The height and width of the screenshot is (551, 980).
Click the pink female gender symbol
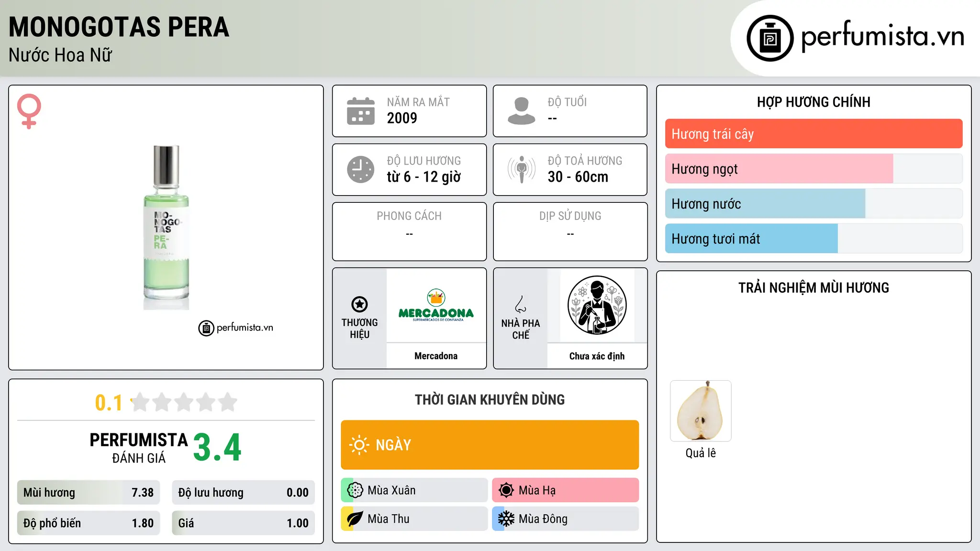coord(29,111)
